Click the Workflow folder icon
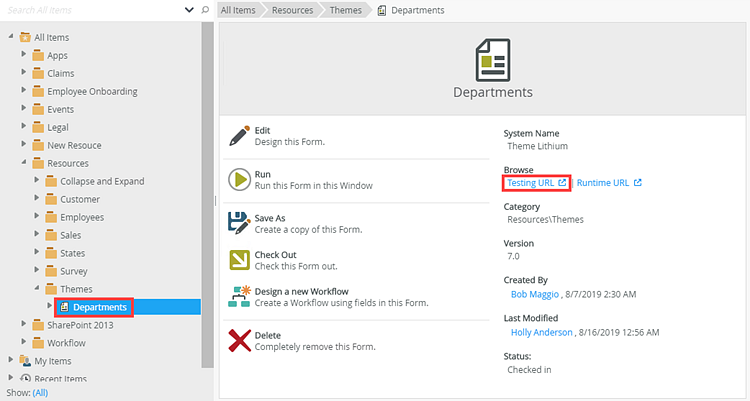The height and width of the screenshot is (401, 750). coord(38,343)
